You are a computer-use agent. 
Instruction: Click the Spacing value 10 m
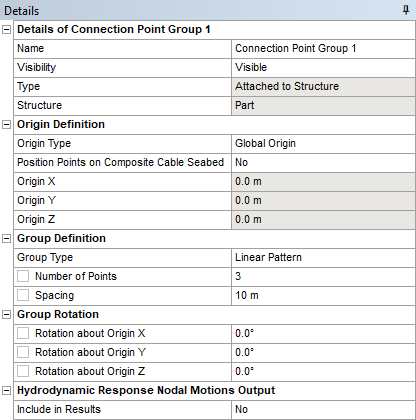[323, 296]
